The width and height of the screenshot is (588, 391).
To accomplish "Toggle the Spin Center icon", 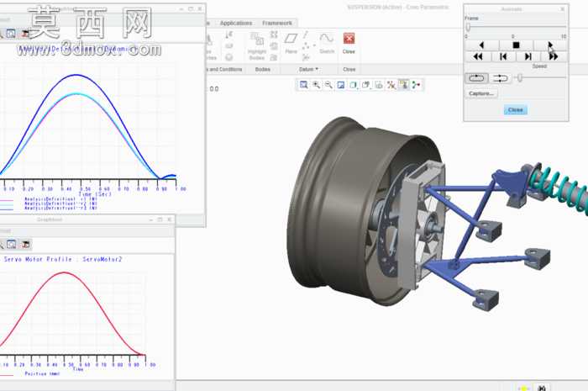I will pos(416,85).
